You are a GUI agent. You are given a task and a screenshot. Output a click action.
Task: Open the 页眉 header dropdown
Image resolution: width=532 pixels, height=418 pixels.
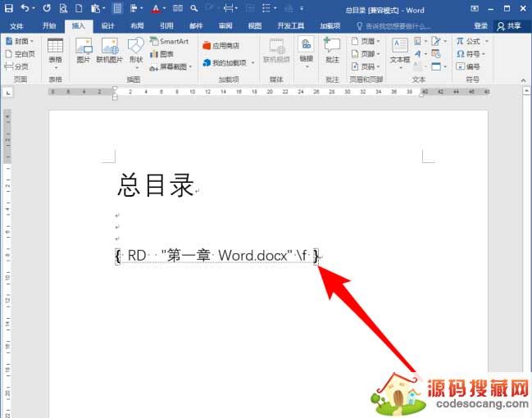[364, 41]
